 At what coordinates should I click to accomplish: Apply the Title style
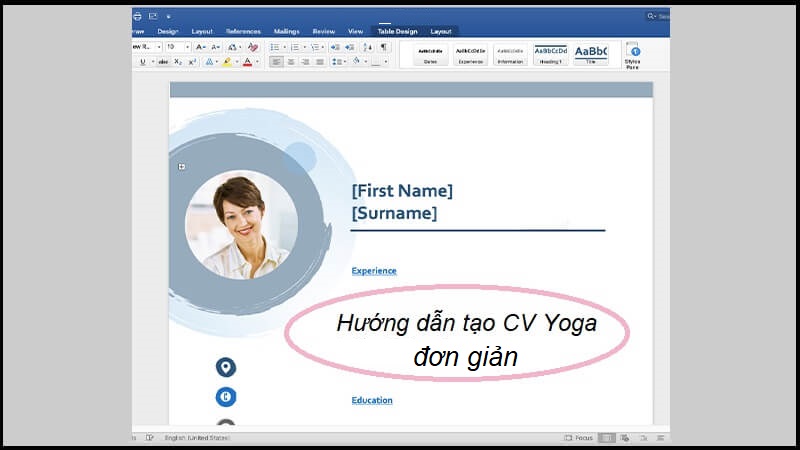coord(590,55)
